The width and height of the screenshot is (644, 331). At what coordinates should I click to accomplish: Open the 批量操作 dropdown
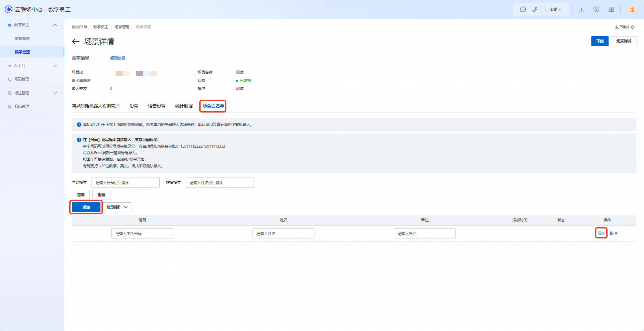pos(117,207)
